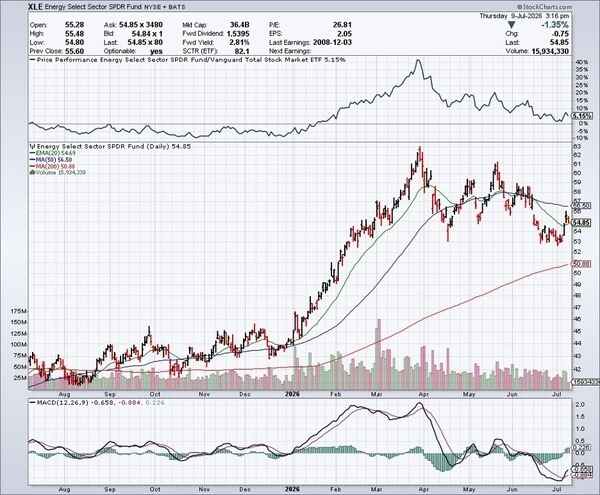Click the red MA(200) value tag on price axis

click(582, 264)
